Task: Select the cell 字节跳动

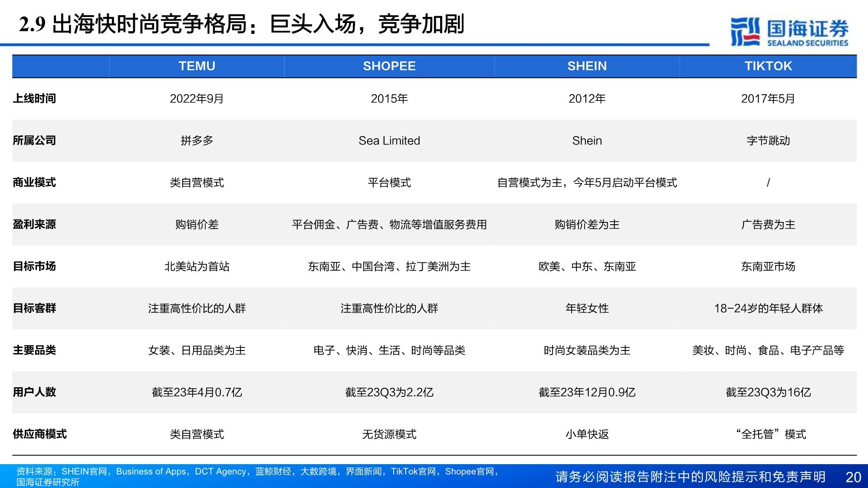Action: point(768,141)
